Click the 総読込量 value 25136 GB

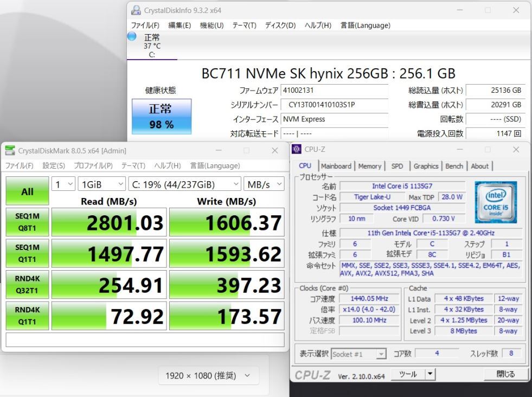tap(495, 90)
